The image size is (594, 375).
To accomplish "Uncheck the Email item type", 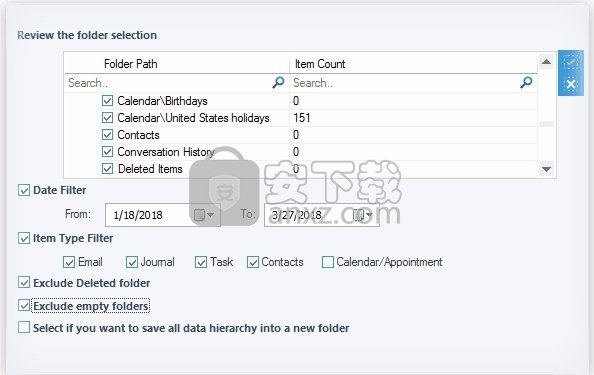I will [69, 262].
